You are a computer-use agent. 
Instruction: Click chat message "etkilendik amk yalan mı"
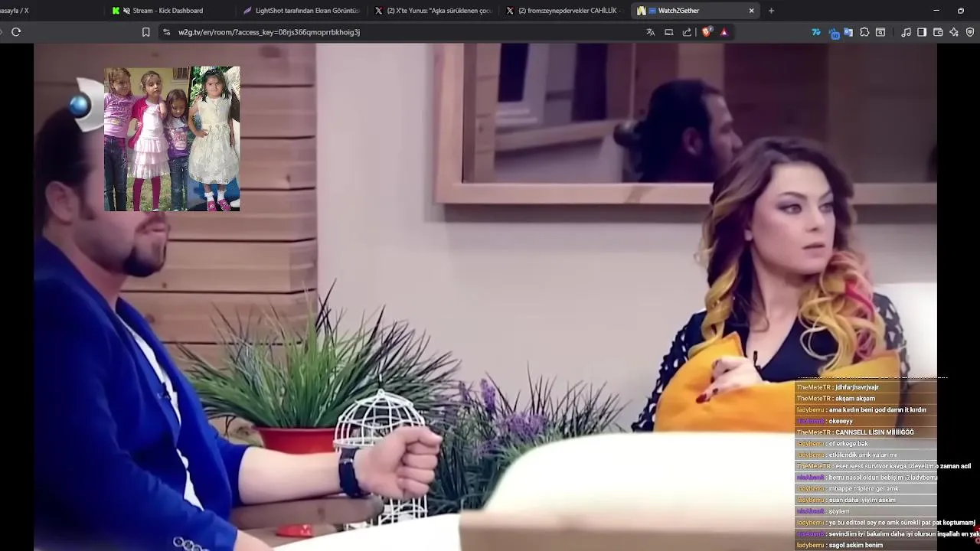point(863,455)
